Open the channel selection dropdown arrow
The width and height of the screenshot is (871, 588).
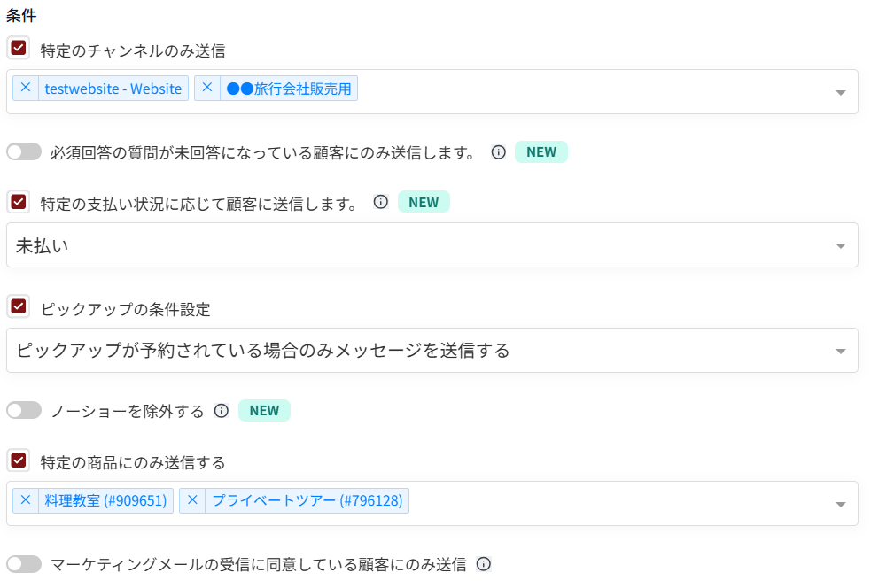(840, 92)
